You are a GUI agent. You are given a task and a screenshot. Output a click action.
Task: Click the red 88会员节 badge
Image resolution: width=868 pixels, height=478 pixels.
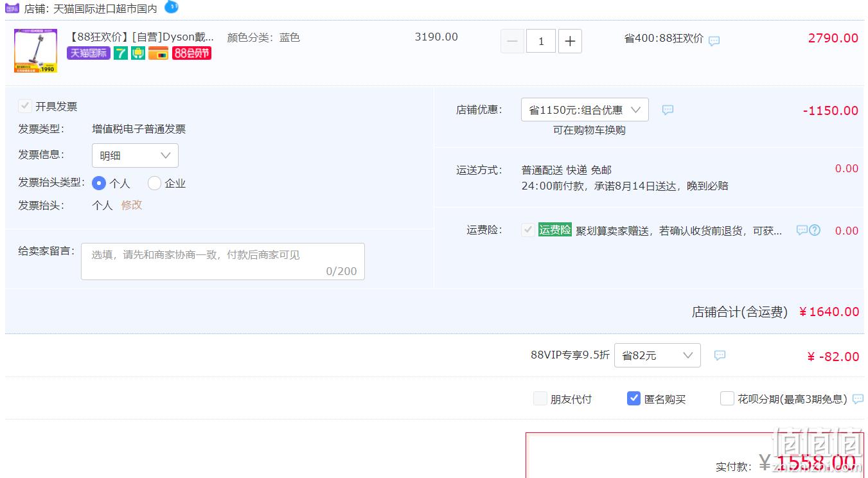pos(191,53)
